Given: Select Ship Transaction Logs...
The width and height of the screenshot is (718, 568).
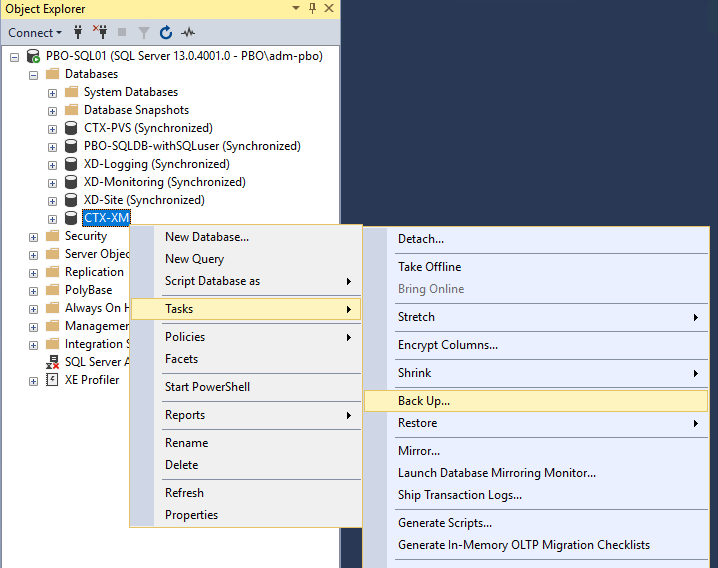Looking at the screenshot, I should click(536, 495).
